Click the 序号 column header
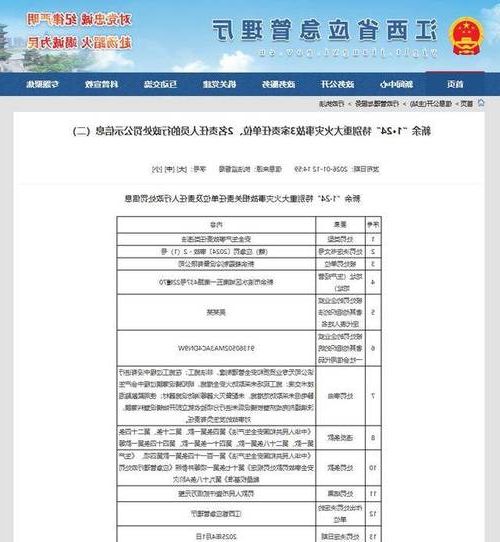The height and width of the screenshot is (542, 500). pos(373,225)
